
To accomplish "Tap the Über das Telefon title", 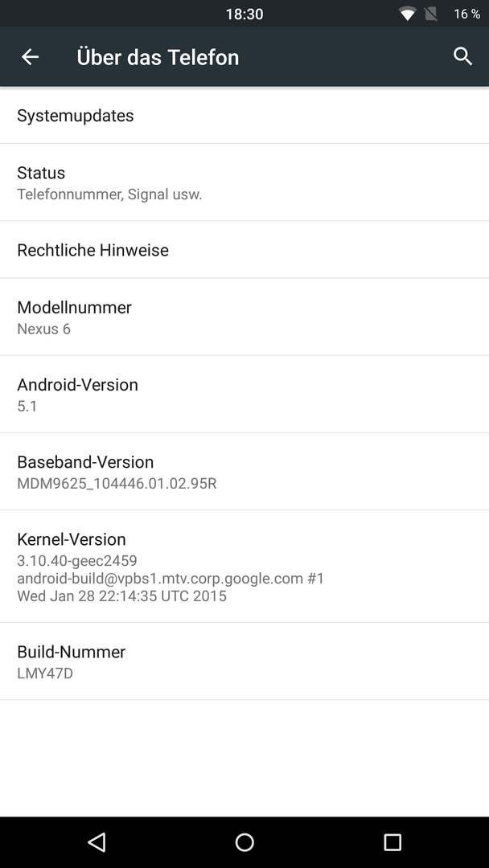I will tap(158, 56).
